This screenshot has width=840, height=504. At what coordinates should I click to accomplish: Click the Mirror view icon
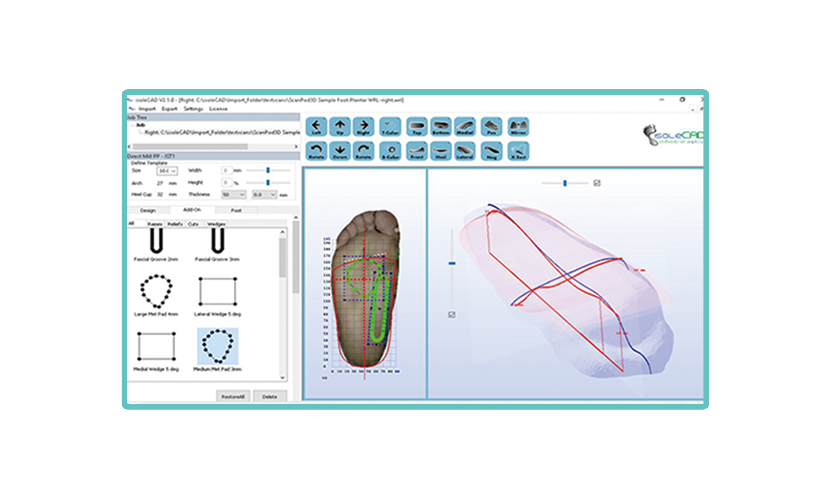click(x=518, y=127)
